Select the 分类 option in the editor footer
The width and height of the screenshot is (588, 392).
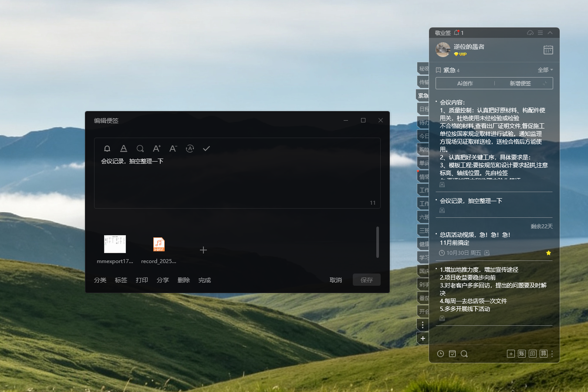100,280
